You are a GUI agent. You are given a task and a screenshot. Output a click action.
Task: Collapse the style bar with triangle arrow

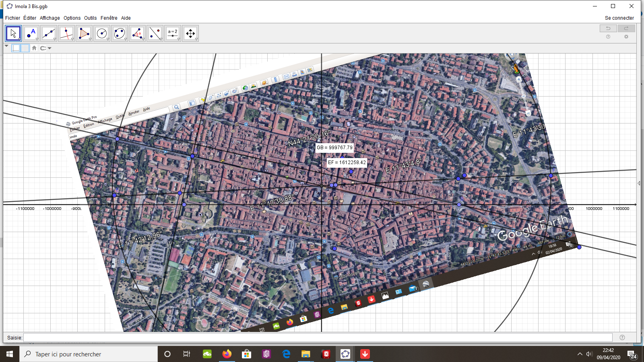(x=6, y=46)
